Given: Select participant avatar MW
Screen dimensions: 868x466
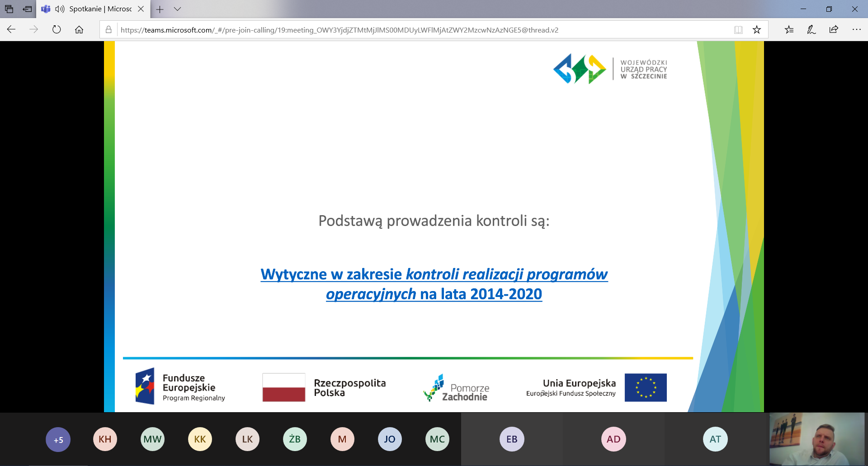Looking at the screenshot, I should click(x=153, y=439).
